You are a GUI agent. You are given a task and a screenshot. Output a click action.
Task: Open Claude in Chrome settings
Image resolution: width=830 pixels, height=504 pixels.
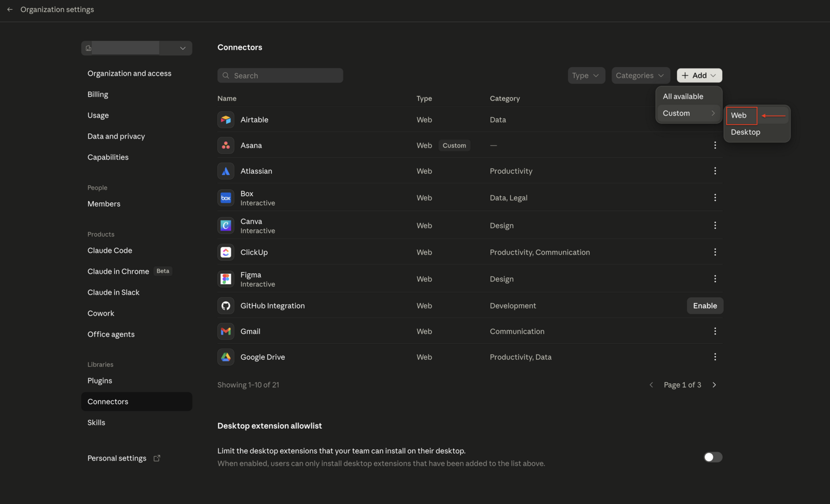[118, 272]
